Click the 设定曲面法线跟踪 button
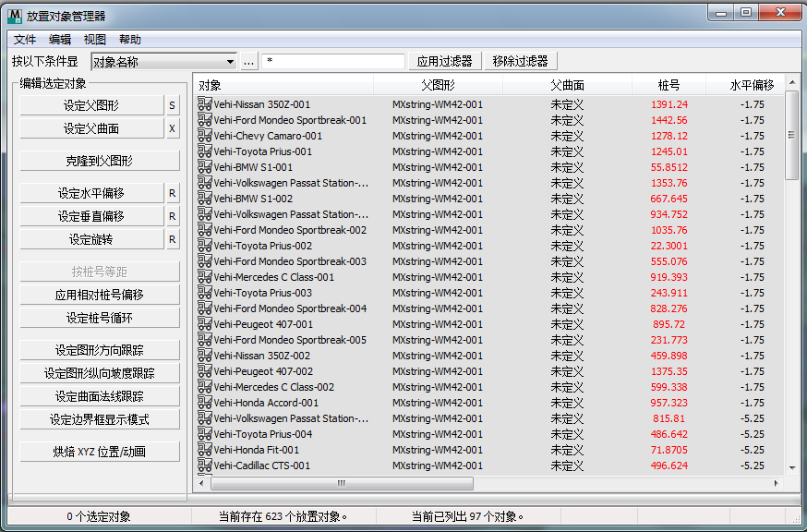 click(100, 396)
